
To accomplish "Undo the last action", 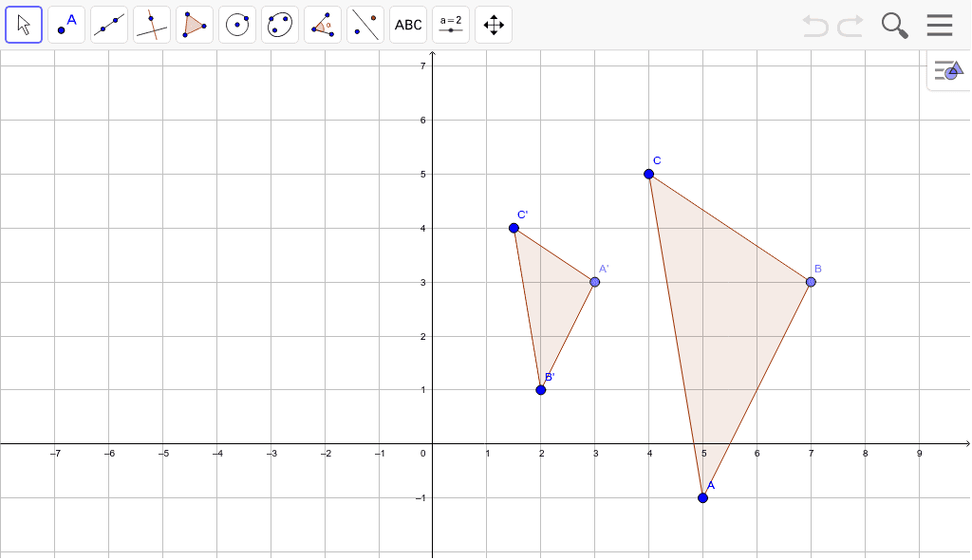I will pyautogui.click(x=814, y=26).
